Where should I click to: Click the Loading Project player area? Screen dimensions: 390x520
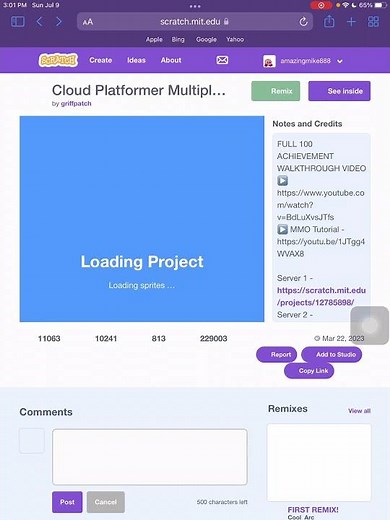click(142, 219)
